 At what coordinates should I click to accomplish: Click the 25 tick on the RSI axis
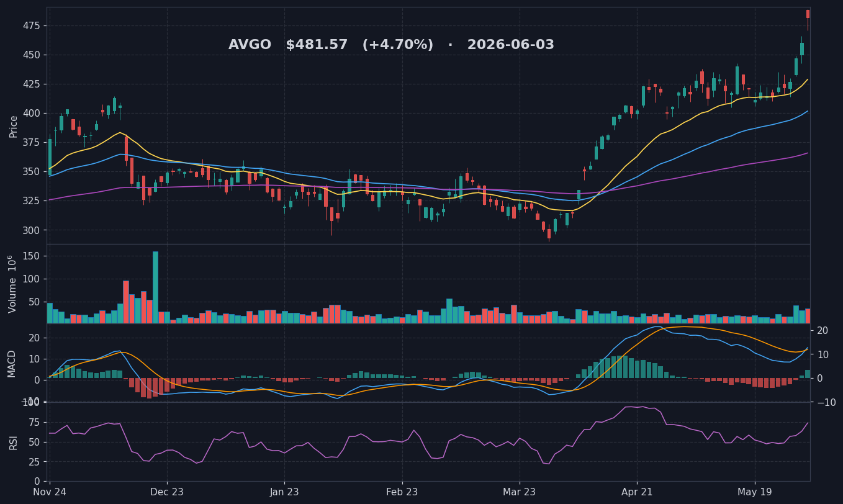[x=34, y=462]
